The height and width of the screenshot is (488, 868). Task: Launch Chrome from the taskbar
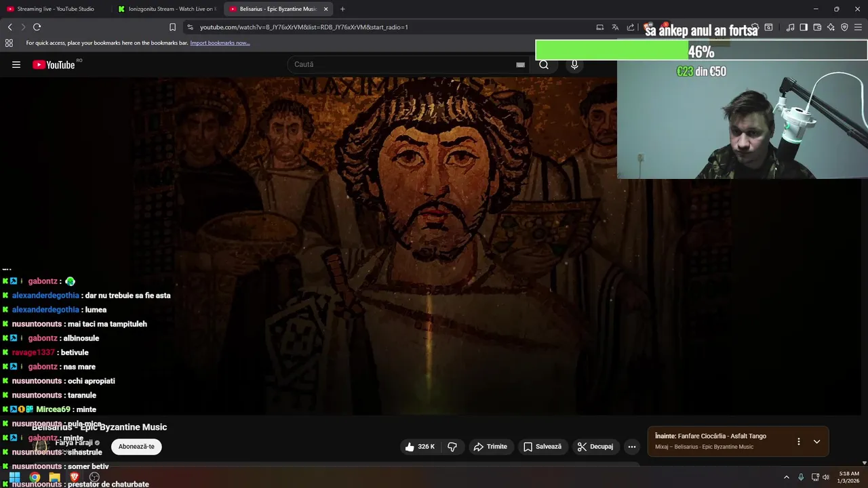[x=35, y=477]
